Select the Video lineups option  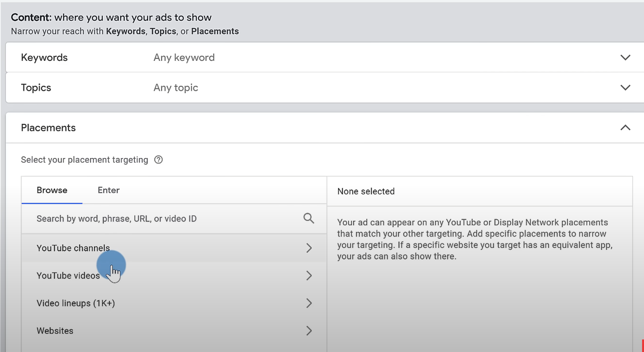point(75,303)
